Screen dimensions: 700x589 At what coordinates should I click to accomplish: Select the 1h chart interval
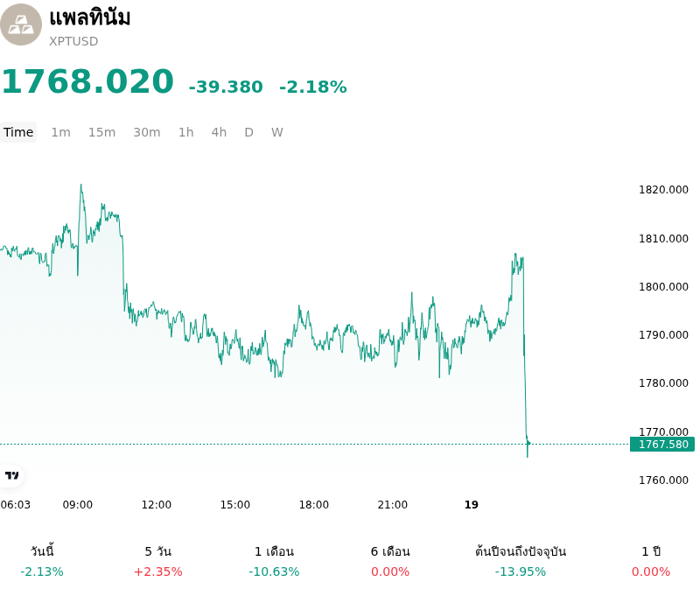pos(186,132)
